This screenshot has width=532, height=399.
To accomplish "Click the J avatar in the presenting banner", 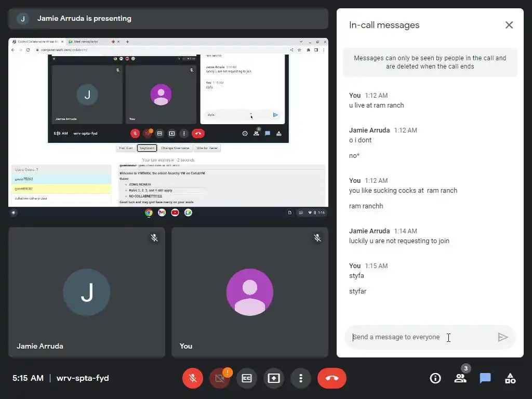I will click(x=23, y=19).
